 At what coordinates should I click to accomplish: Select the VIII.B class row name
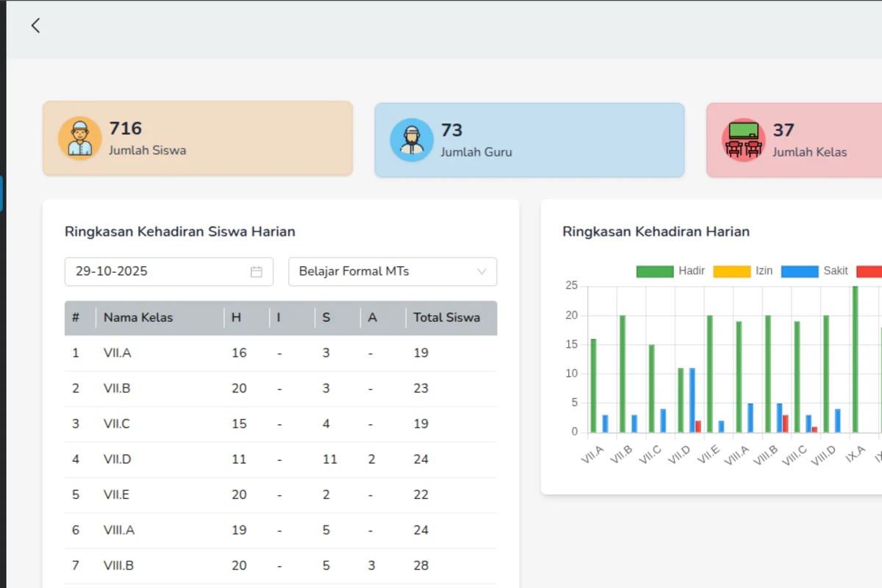click(119, 565)
